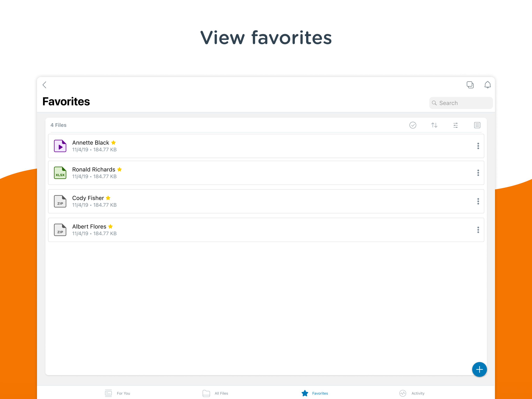Toggle the Ronald Richards favorite star
Viewport: 532px width, 399px height.
pos(120,169)
